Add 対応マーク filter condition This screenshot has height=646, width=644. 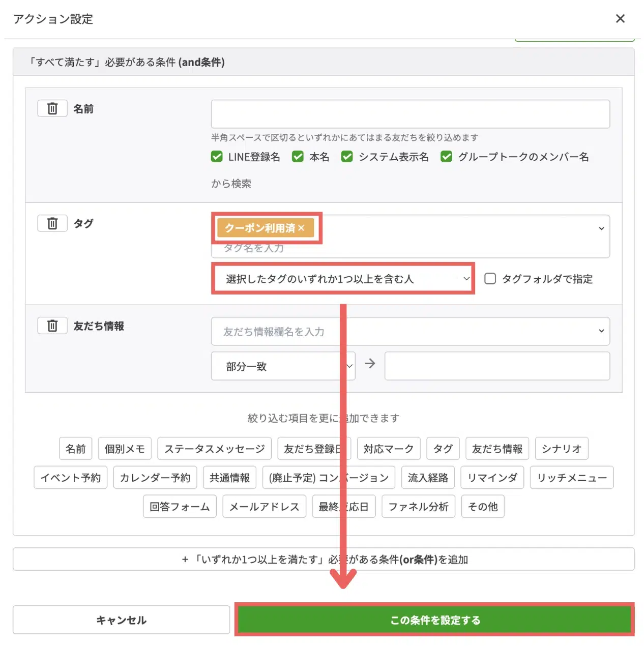tap(389, 449)
